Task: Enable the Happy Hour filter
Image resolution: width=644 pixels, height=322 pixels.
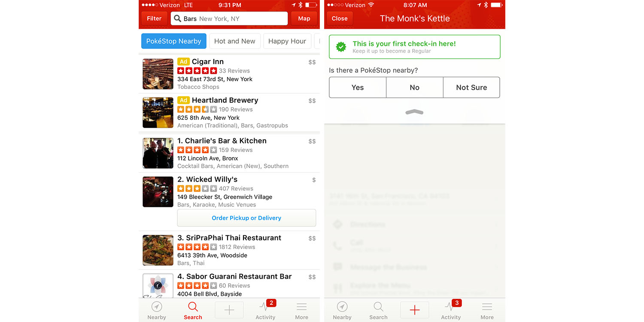Action: [x=287, y=41]
